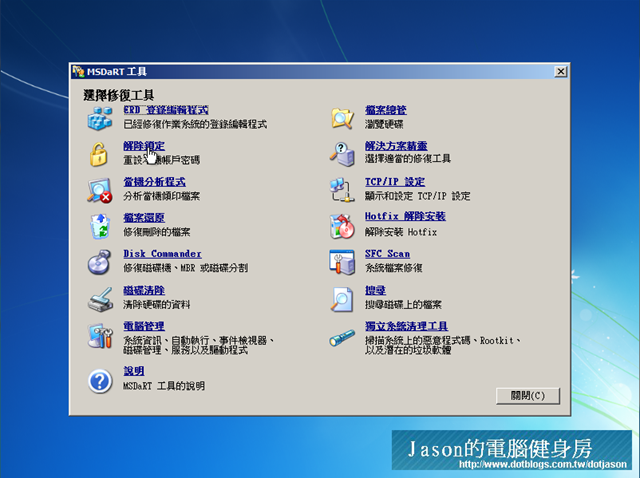
Task: Click the text 修復刪除的檔案
Action: tap(157, 232)
